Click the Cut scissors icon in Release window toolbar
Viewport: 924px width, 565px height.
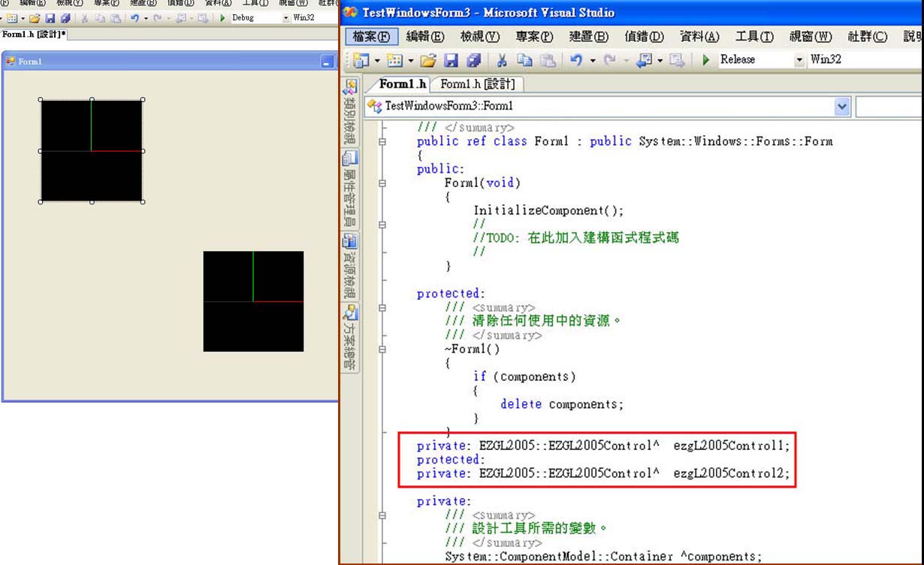pos(502,60)
